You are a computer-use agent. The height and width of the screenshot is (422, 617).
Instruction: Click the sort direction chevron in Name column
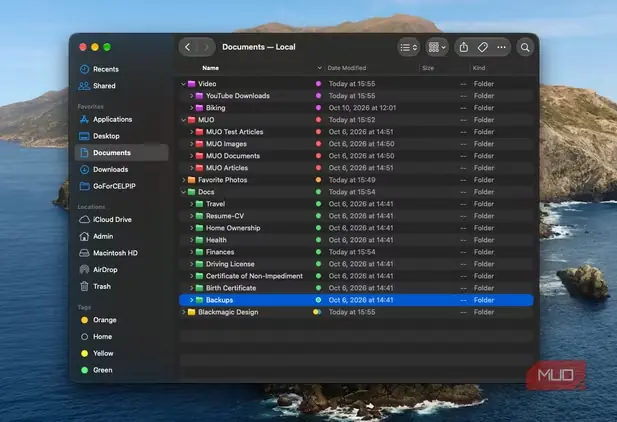[319, 68]
